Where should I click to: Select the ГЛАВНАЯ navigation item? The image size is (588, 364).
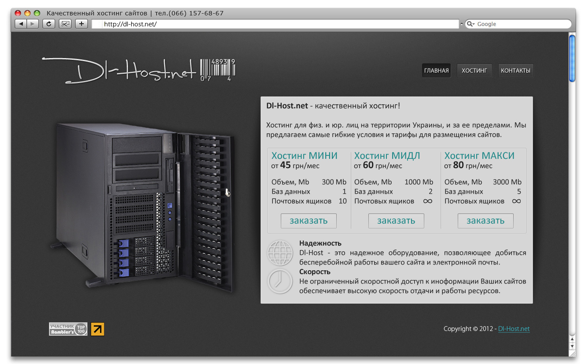point(436,70)
